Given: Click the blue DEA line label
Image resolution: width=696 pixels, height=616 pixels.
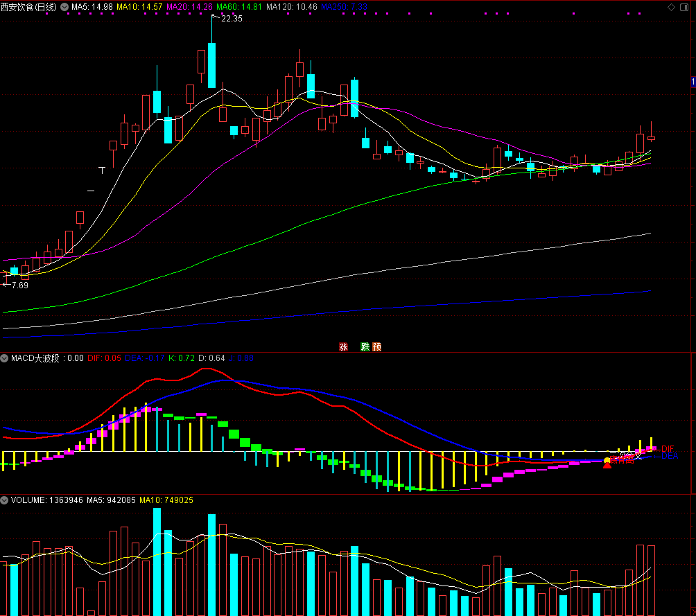Looking at the screenshot, I should point(670,456).
